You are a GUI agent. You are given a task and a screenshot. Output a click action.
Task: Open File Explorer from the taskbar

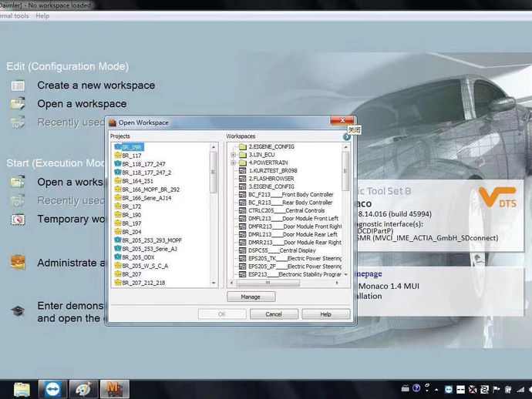point(22,389)
